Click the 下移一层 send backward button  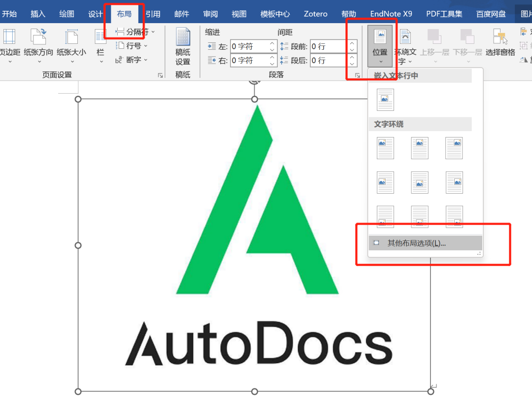pos(467,46)
